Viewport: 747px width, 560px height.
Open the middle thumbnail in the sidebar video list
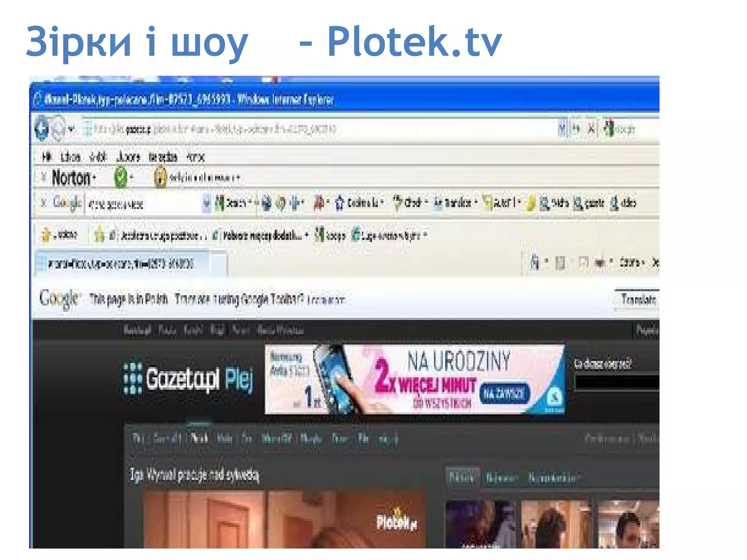coord(556,524)
